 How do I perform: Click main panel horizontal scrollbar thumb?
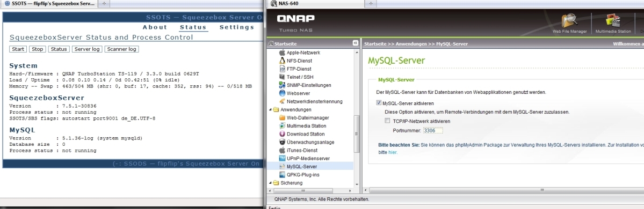pos(542,190)
